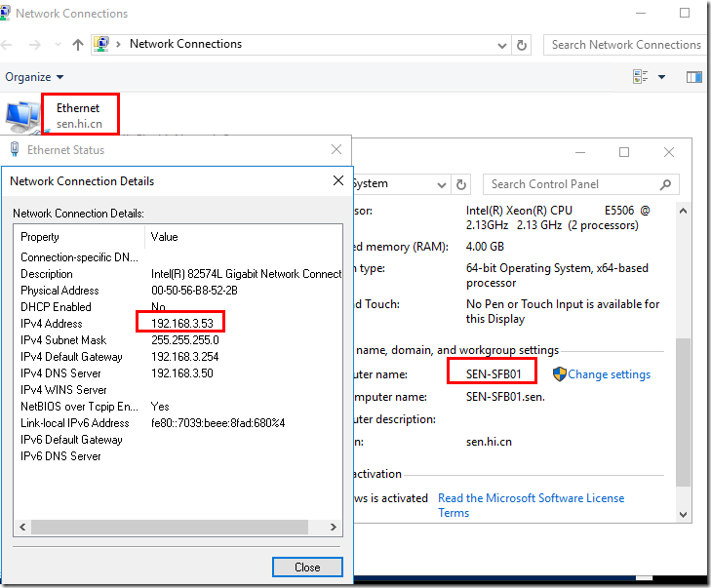Open recent locations dropdown next to Forward arrow
Screen dimensions: 711x588
(x=58, y=45)
